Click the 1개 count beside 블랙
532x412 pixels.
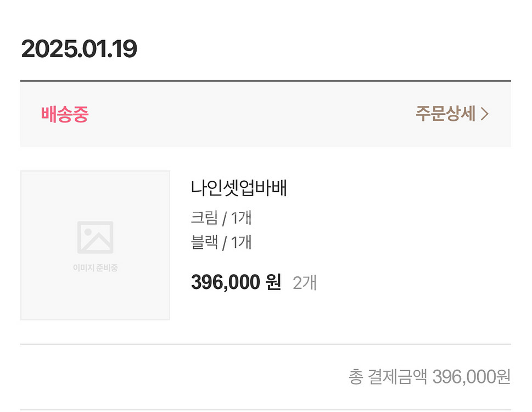241,242
